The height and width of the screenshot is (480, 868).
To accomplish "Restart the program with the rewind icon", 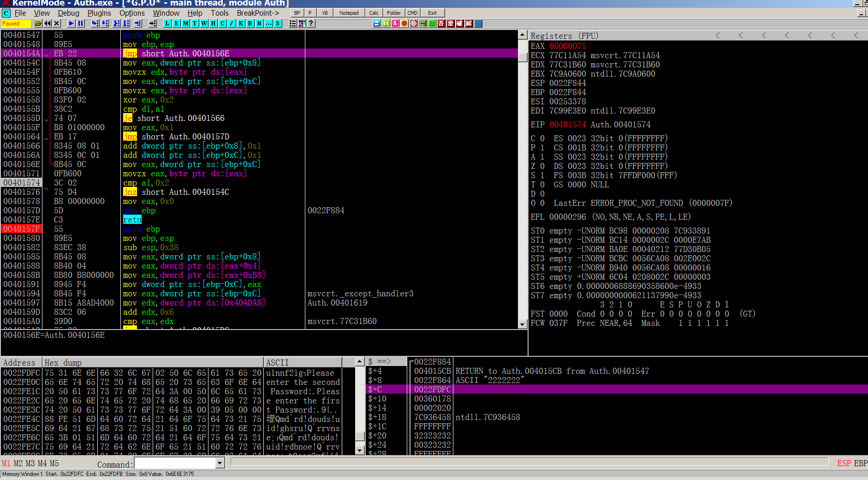I will (48, 24).
